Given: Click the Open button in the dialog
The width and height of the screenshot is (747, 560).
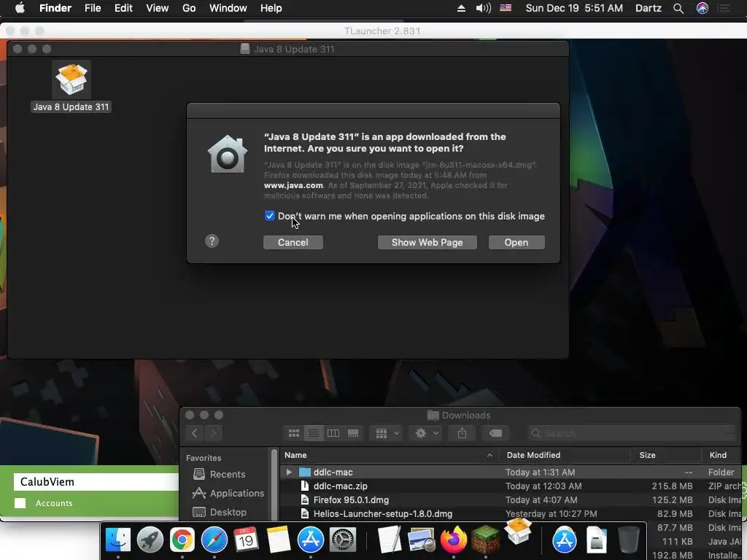Looking at the screenshot, I should click(x=516, y=242).
